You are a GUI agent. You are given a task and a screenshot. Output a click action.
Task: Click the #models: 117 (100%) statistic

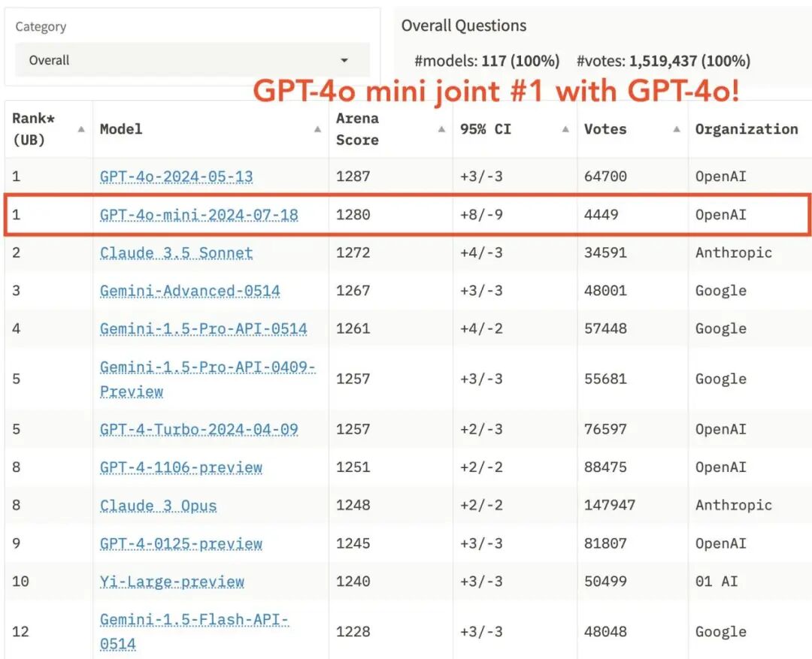coord(486,61)
